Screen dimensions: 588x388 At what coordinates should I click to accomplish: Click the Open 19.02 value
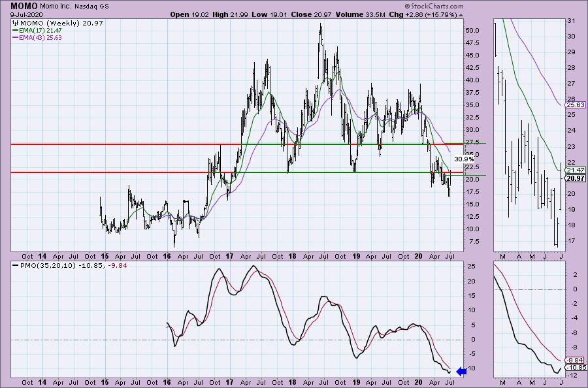coord(189,14)
